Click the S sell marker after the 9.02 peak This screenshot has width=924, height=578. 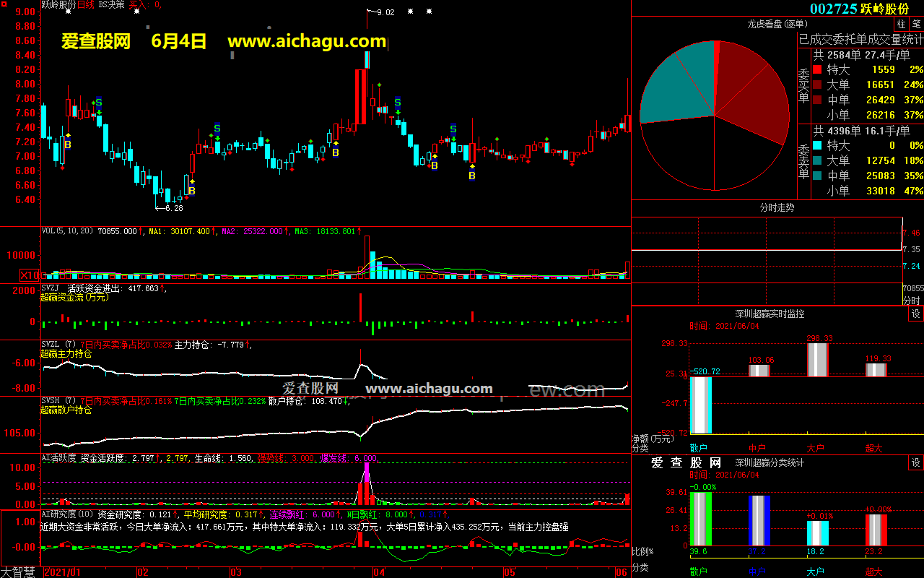tap(397, 103)
